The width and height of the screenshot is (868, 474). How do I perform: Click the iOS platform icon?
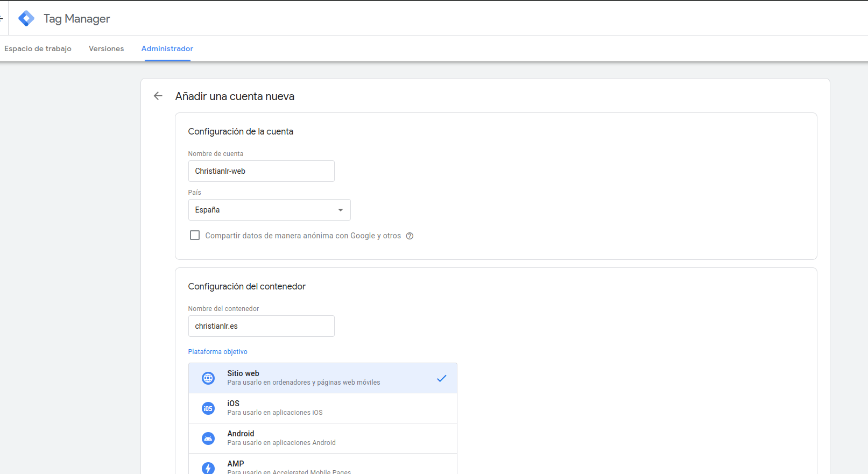(x=208, y=408)
